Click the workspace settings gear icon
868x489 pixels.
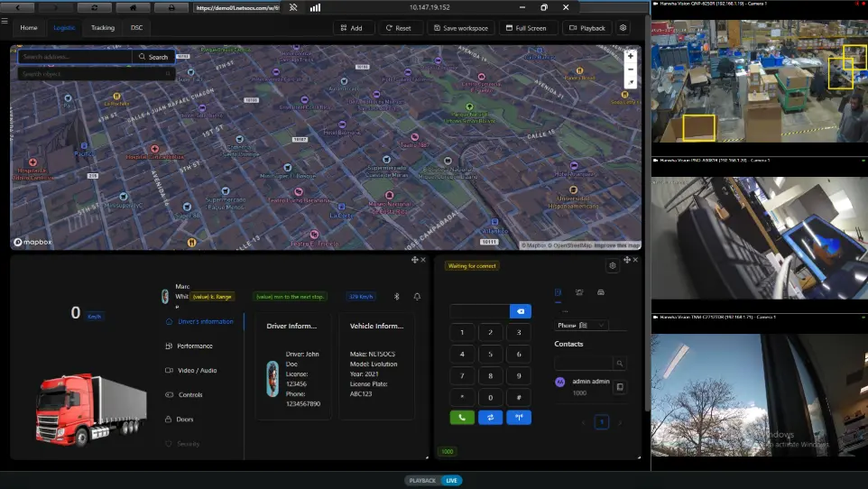[x=623, y=28]
